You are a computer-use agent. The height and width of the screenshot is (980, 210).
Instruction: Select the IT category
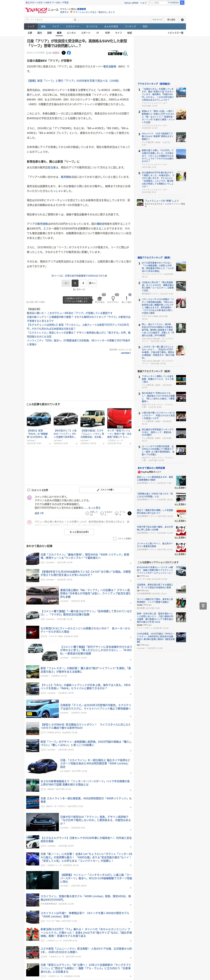coord(98,33)
